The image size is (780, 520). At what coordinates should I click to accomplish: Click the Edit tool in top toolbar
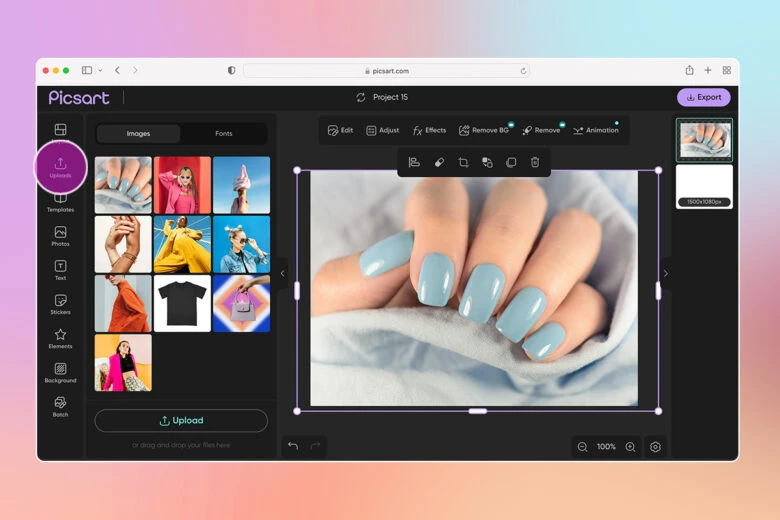coord(340,130)
